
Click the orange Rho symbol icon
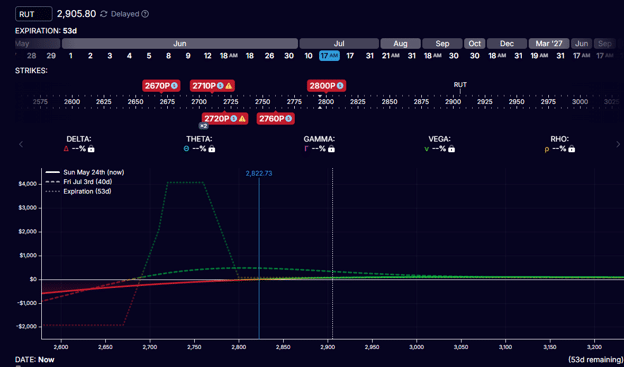click(x=547, y=149)
